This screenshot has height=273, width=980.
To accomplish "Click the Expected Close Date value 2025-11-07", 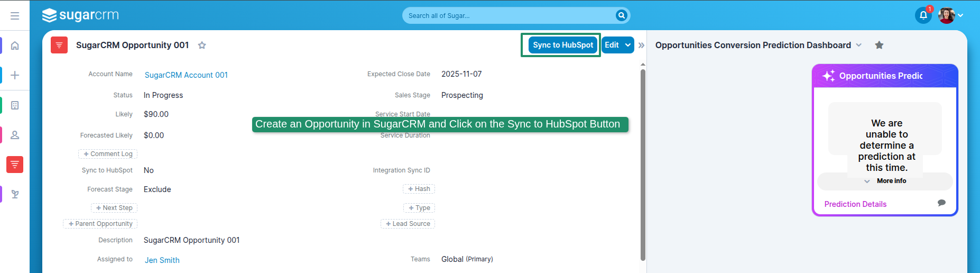I will (x=461, y=74).
